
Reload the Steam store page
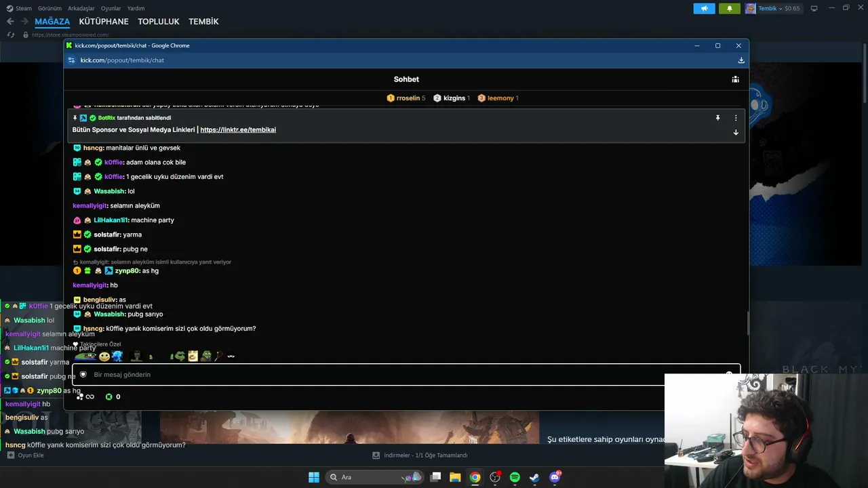coord(11,35)
